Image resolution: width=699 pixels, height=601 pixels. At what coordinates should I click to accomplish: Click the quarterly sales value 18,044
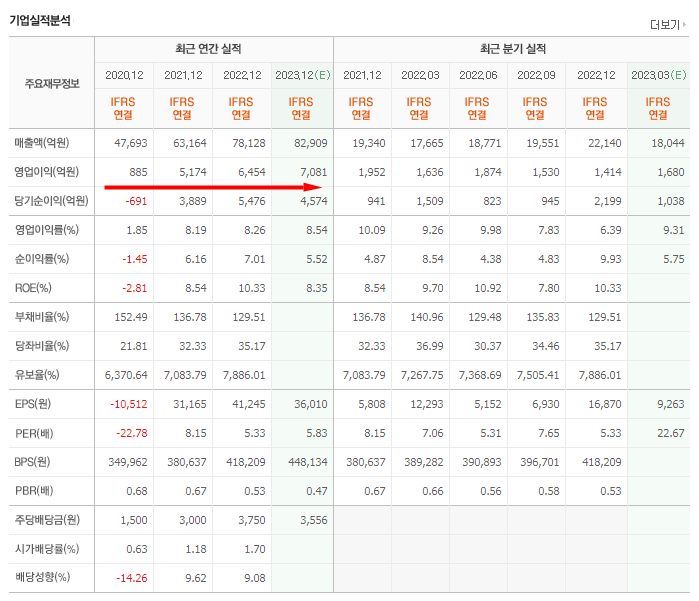pyautogui.click(x=668, y=143)
